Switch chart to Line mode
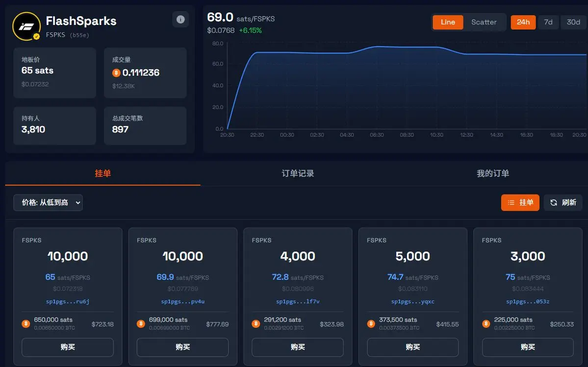Image resolution: width=588 pixels, height=367 pixels. tap(448, 22)
